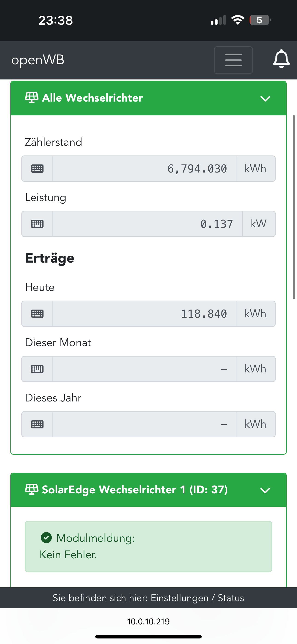Click the Zählerstand field showing 6,794.030
This screenshot has height=644, width=297.
click(144, 169)
